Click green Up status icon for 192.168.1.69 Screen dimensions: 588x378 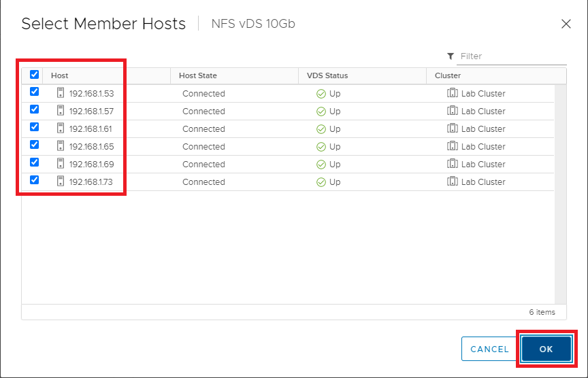coord(321,165)
